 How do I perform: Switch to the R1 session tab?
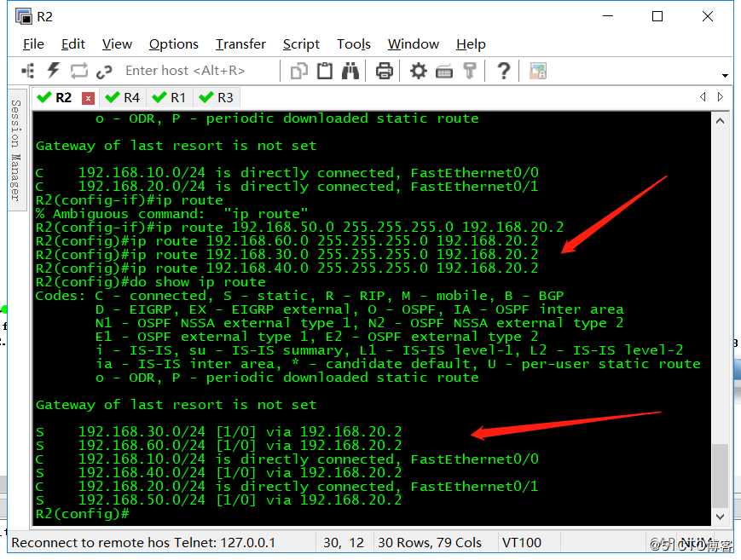coord(169,98)
